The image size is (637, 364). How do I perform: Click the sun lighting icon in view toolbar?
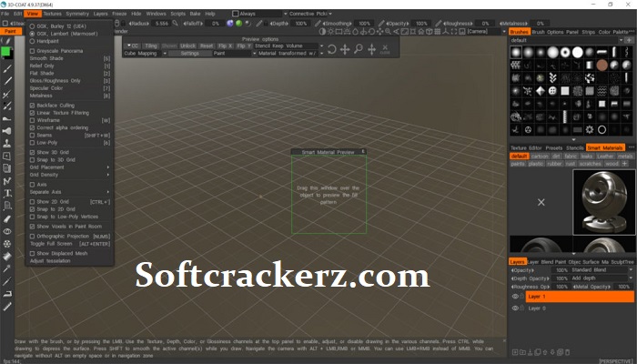click(330, 31)
